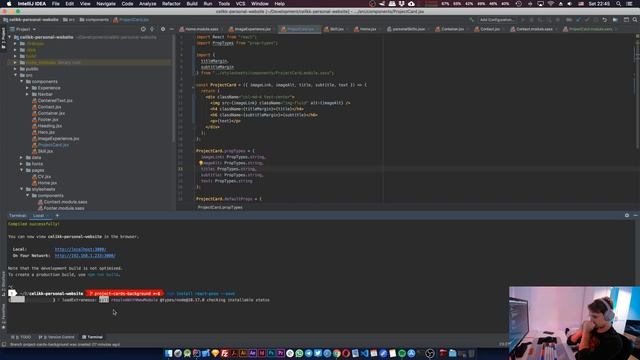640x360 pixels.
Task: Hide the Project panel with the minimize icon
Action: [x=171, y=29]
